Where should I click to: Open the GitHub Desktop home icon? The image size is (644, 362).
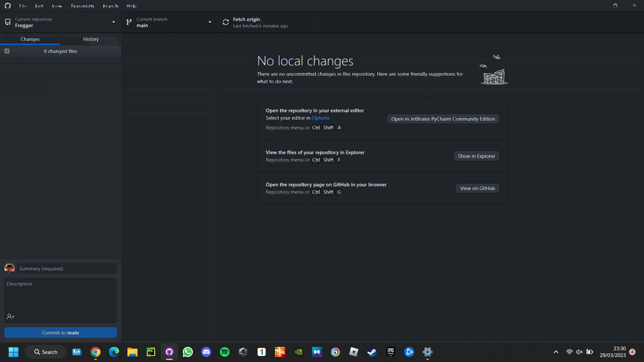pyautogui.click(x=7, y=5)
